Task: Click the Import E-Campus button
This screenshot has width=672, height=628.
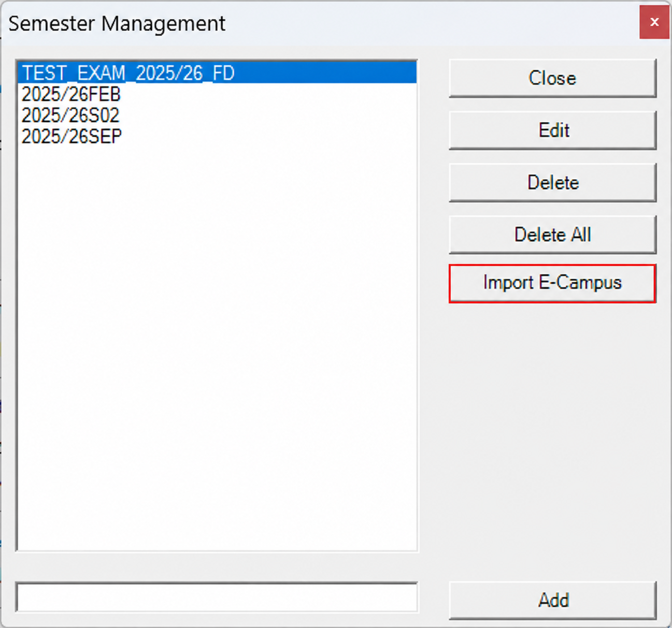Action: [x=552, y=283]
